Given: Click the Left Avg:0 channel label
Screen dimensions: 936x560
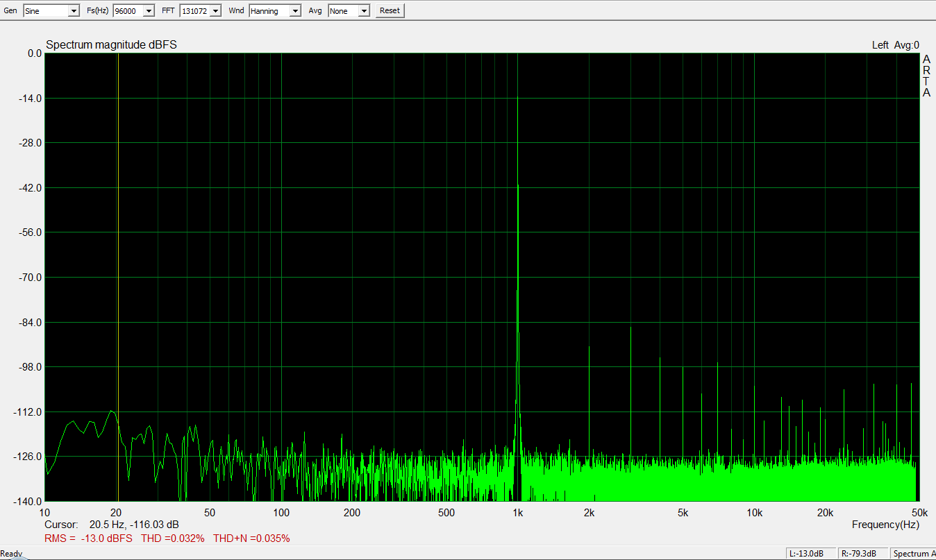Looking at the screenshot, I should (895, 45).
